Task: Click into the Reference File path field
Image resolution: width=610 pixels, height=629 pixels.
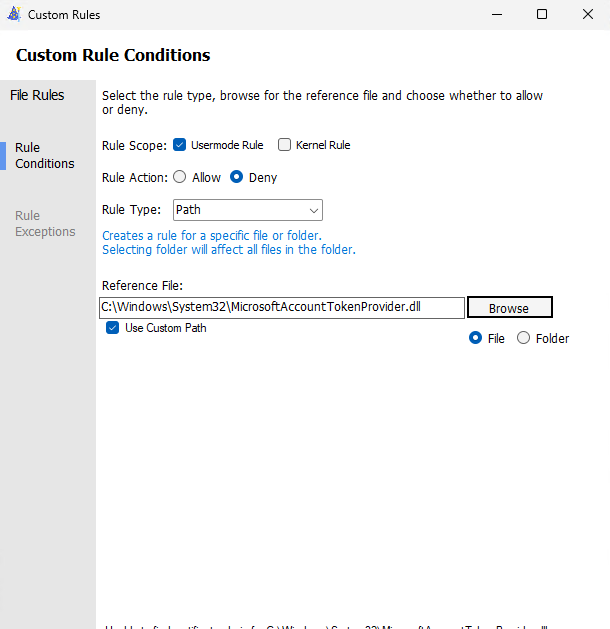Action: click(x=281, y=307)
